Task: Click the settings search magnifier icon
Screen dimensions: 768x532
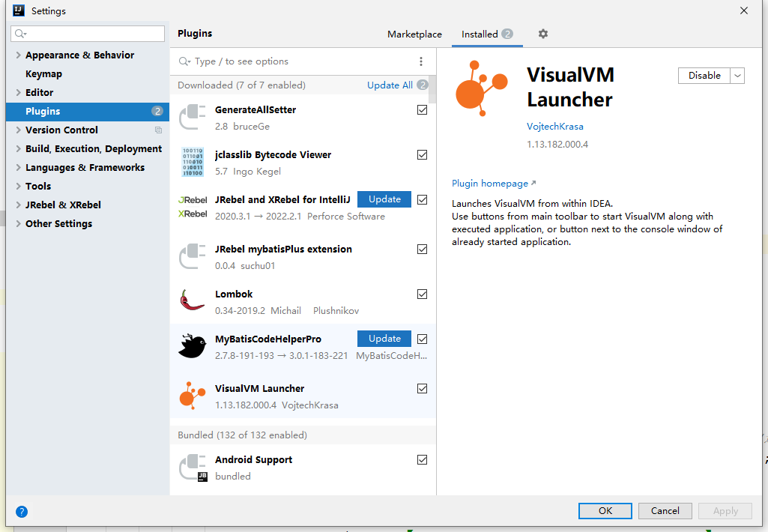Action: tap(20, 33)
